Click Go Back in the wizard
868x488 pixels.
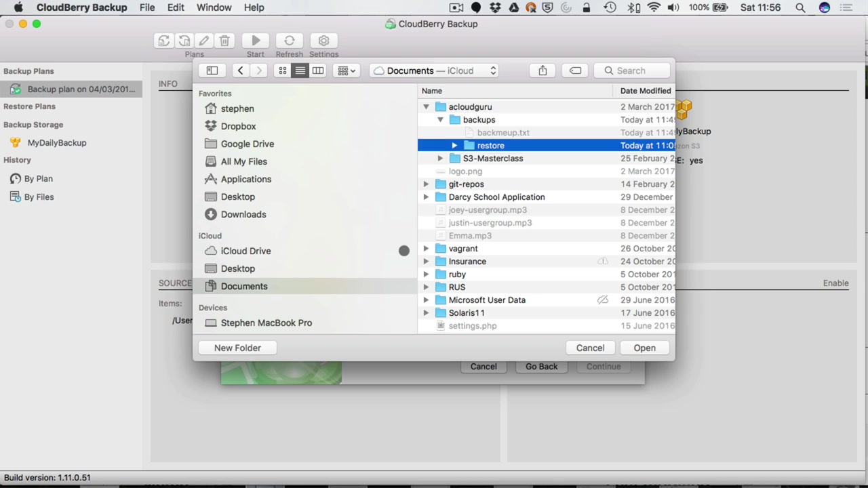[541, 367]
